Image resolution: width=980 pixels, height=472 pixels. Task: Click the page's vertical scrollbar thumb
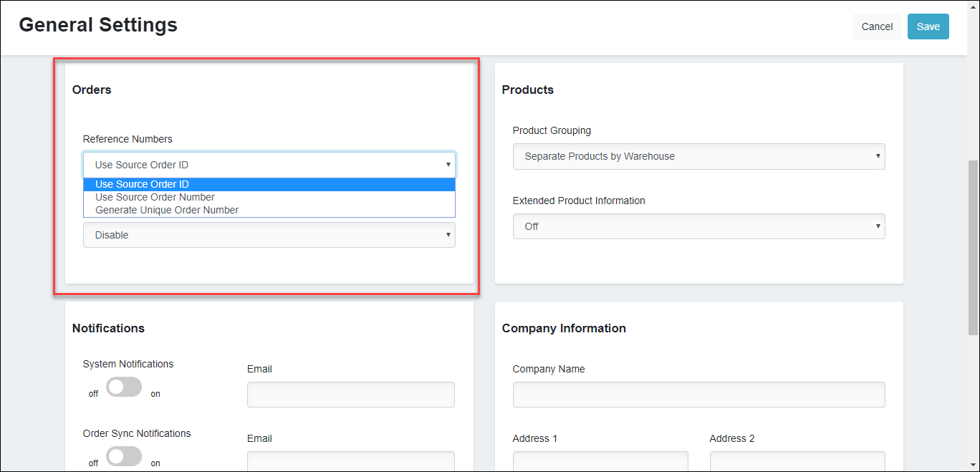(972, 247)
